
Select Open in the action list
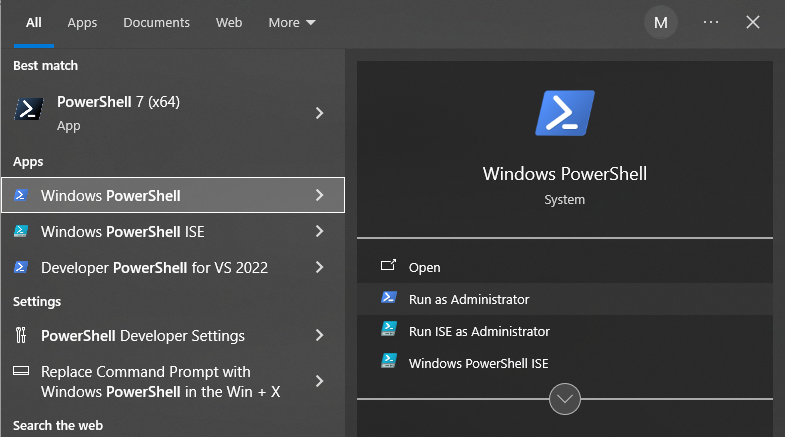(565, 267)
